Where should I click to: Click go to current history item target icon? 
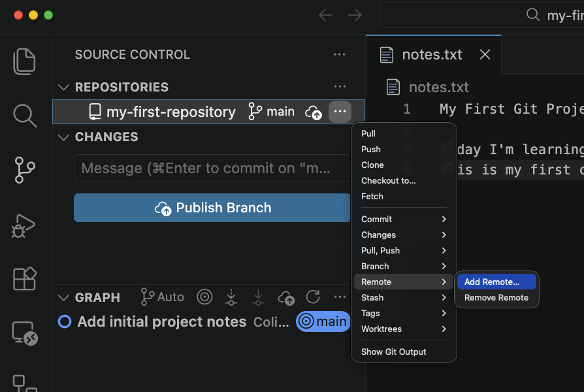click(x=204, y=297)
